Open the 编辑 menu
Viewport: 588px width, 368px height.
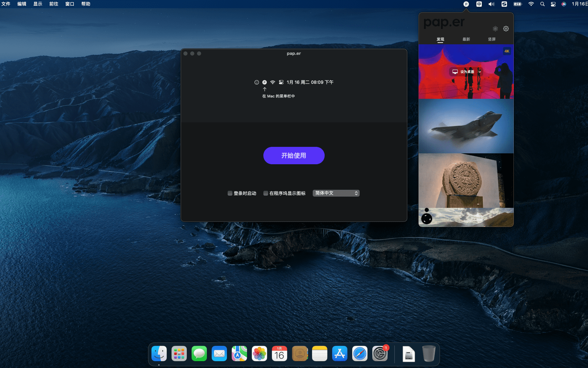[x=22, y=4]
